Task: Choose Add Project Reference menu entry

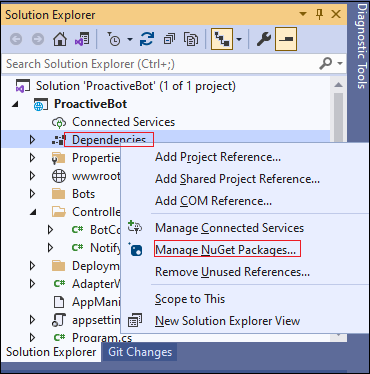Action: click(x=218, y=157)
